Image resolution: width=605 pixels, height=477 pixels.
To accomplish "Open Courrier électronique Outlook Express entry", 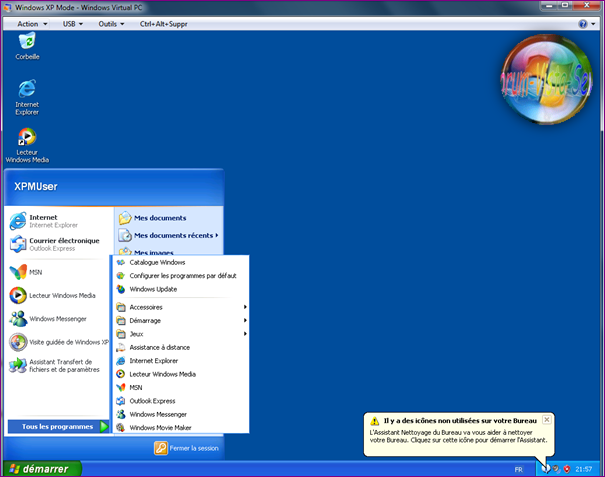I will coord(59,244).
